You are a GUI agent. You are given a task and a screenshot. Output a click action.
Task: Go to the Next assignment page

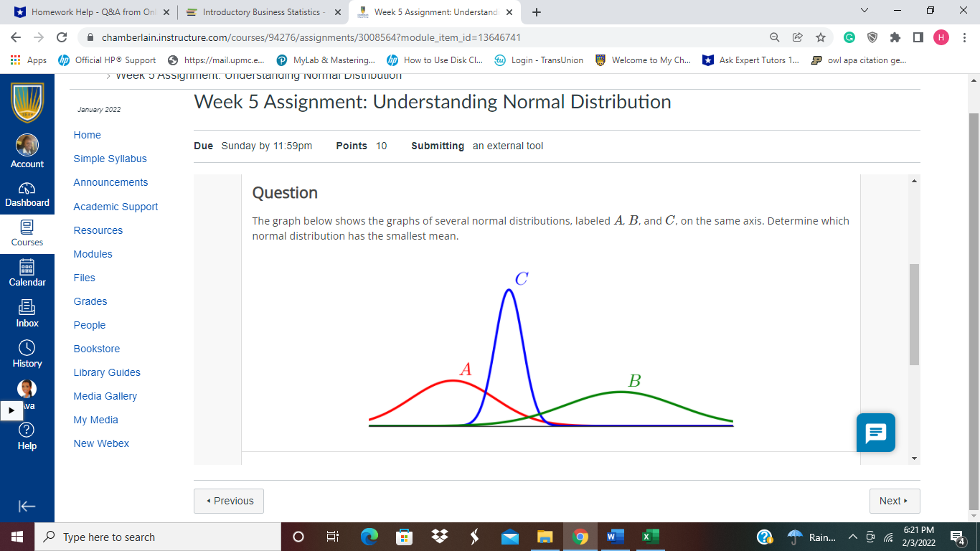[x=894, y=501]
